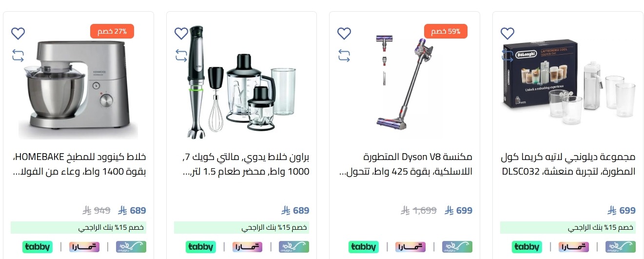
Task: Click the compare arrows on the Kenwood mixer
Action: [x=18, y=56]
